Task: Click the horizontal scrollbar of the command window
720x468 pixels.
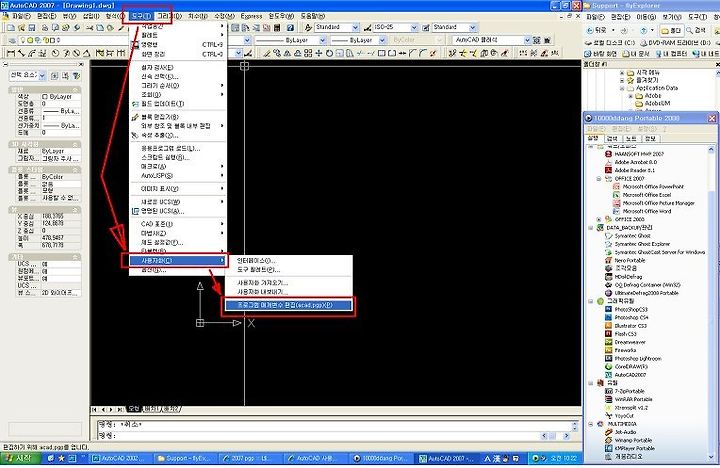Action: [557, 435]
